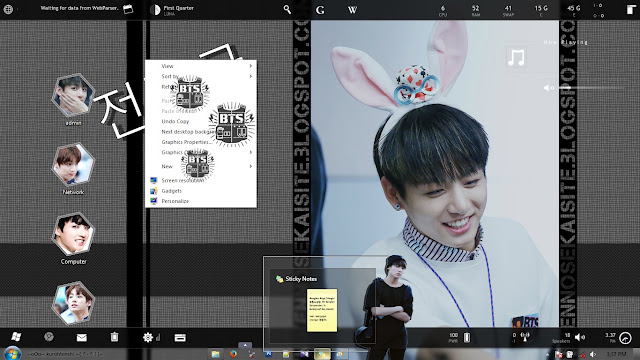
Task: Open the Snipping Tool scissors taskbar icon
Action: (x=251, y=354)
